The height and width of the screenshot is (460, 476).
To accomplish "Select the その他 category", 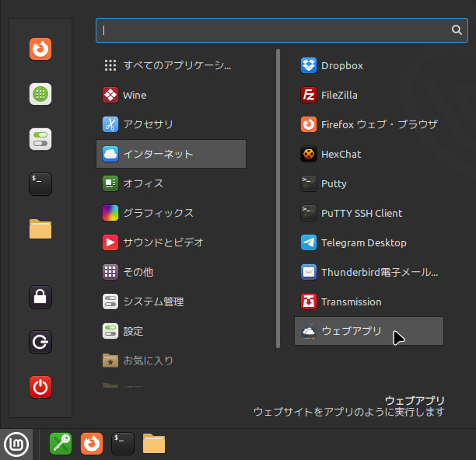I will point(171,272).
